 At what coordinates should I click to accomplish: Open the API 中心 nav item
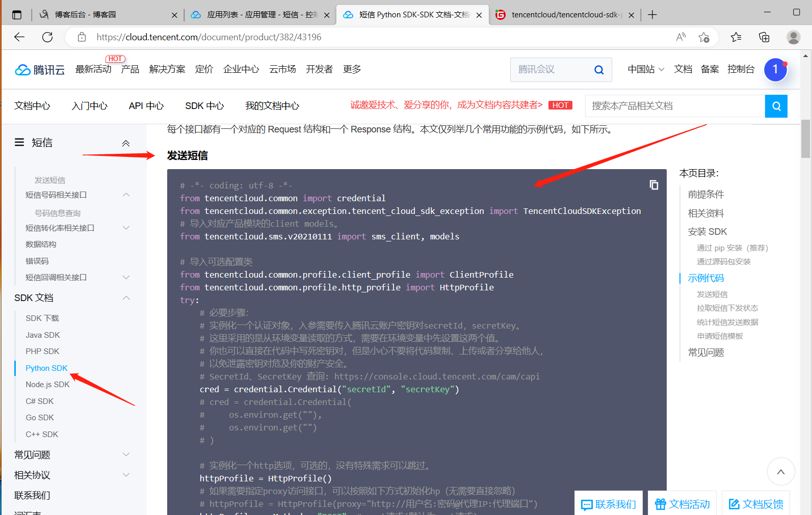pos(146,106)
